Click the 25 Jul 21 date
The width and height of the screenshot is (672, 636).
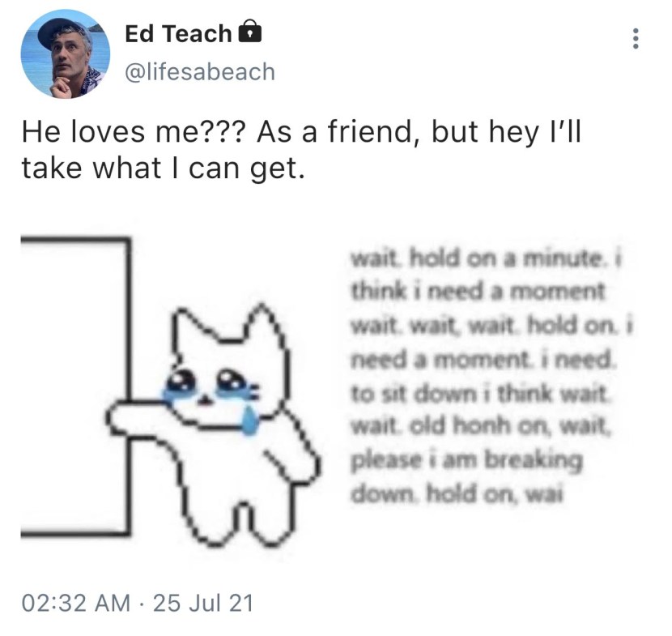pos(203,603)
